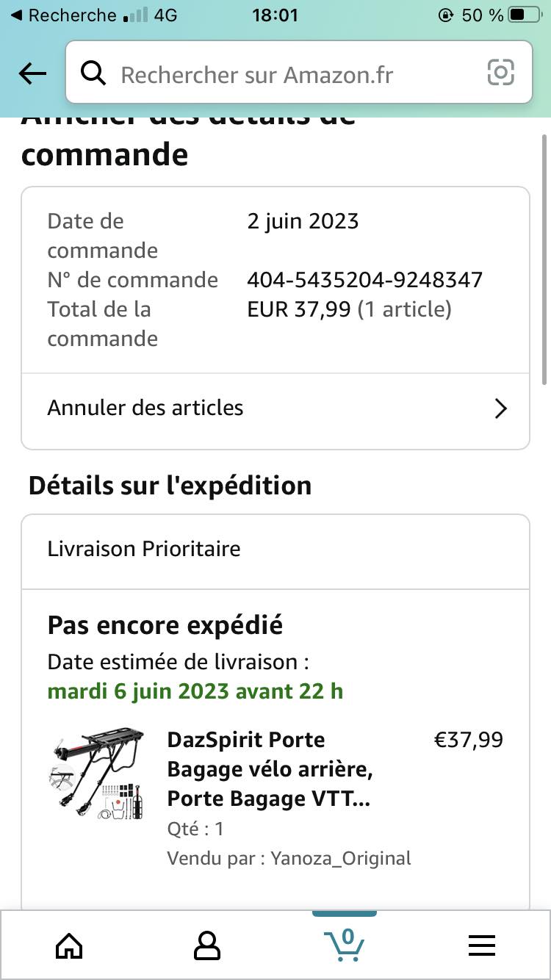Viewport: 551px width, 980px height.
Task: Tap the green delivery date text
Action: click(195, 691)
